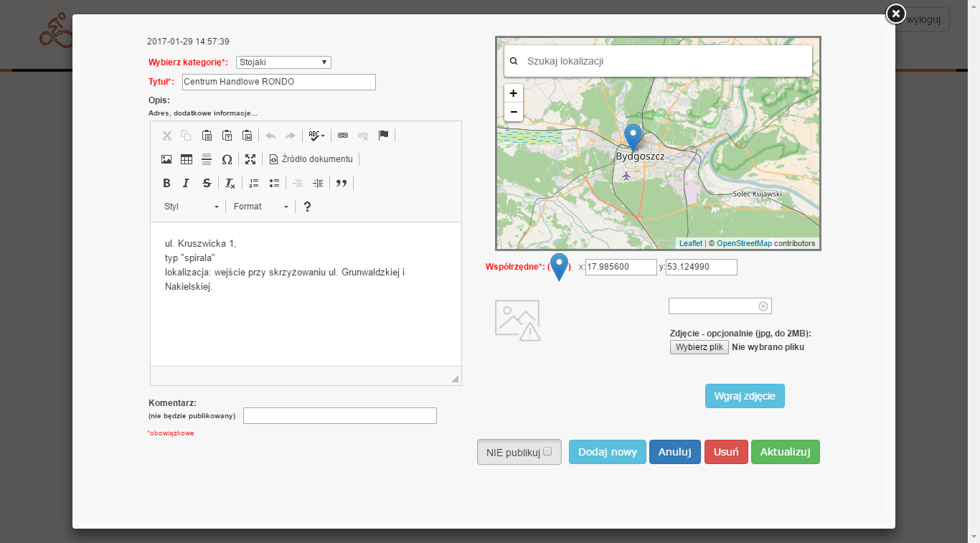Click the Aktualizuj button
The image size is (980, 543).
(785, 452)
